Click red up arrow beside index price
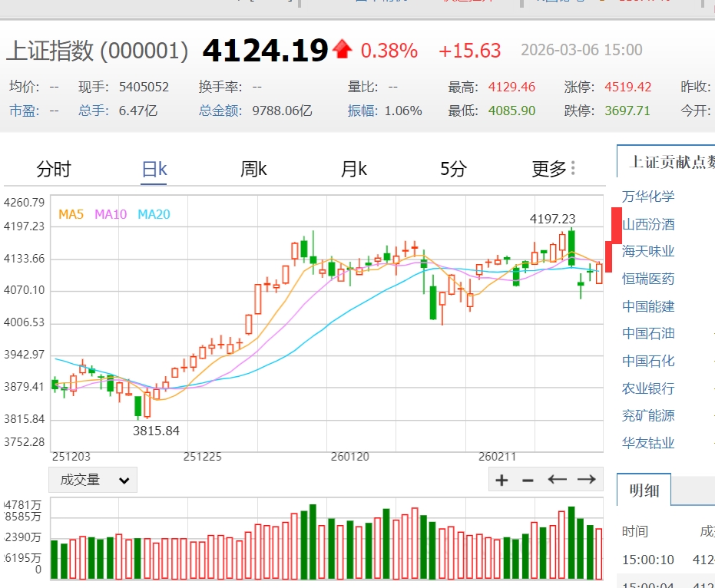Viewport: 715px width, 588px height. (x=342, y=49)
